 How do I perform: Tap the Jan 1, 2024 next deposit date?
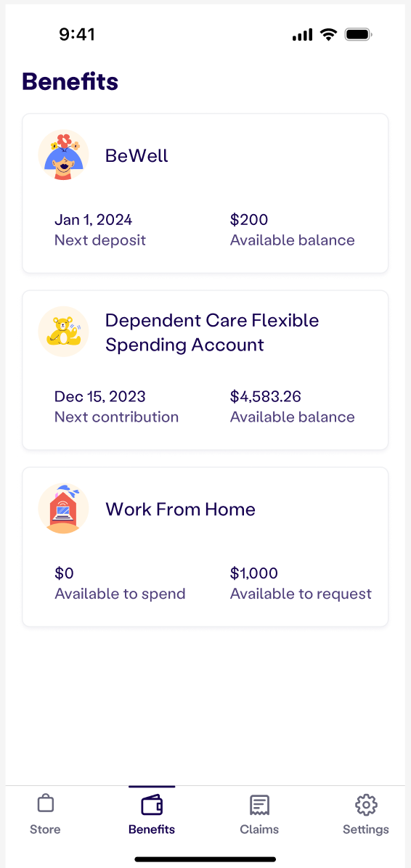(93, 220)
